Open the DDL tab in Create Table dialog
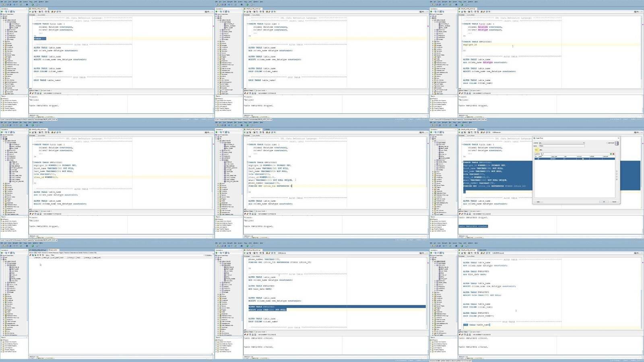Screen dimensions: 644x362 tap(541, 150)
